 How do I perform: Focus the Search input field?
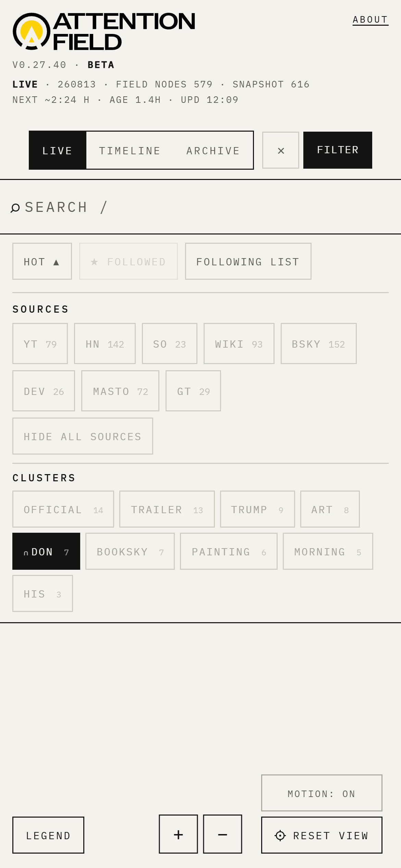coord(200,207)
